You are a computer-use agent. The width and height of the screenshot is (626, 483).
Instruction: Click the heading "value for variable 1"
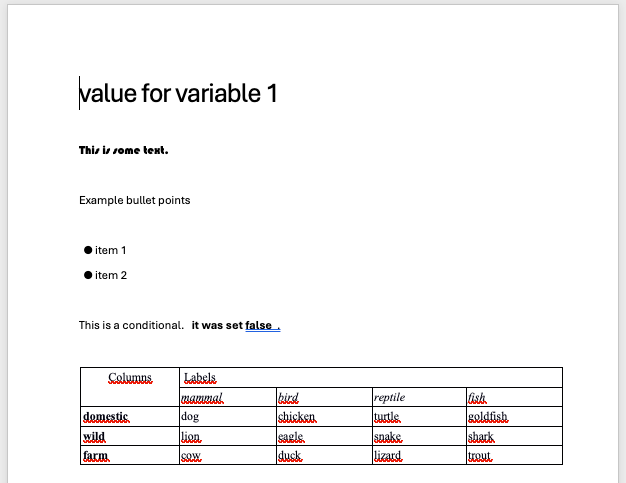[178, 94]
